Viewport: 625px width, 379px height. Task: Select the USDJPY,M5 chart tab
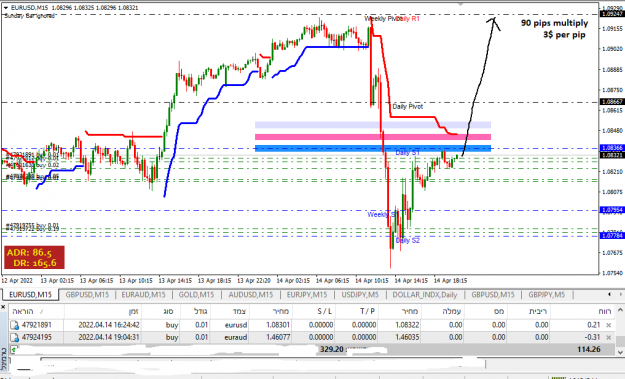click(x=360, y=295)
